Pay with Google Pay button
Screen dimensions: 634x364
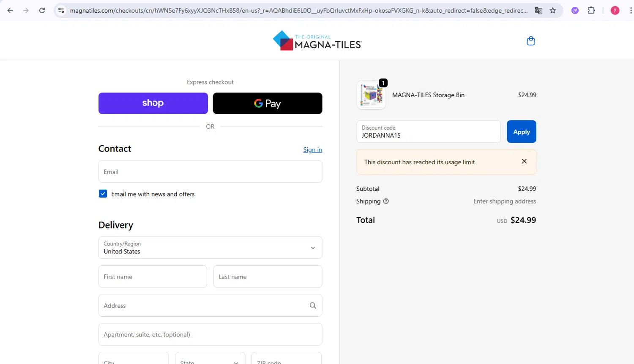268,103
